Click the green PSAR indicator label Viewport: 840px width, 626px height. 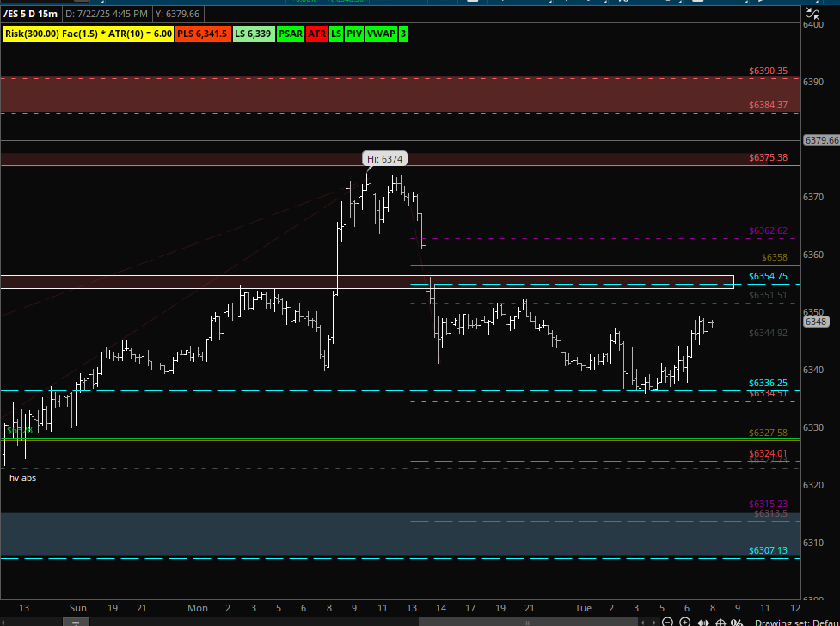point(291,34)
